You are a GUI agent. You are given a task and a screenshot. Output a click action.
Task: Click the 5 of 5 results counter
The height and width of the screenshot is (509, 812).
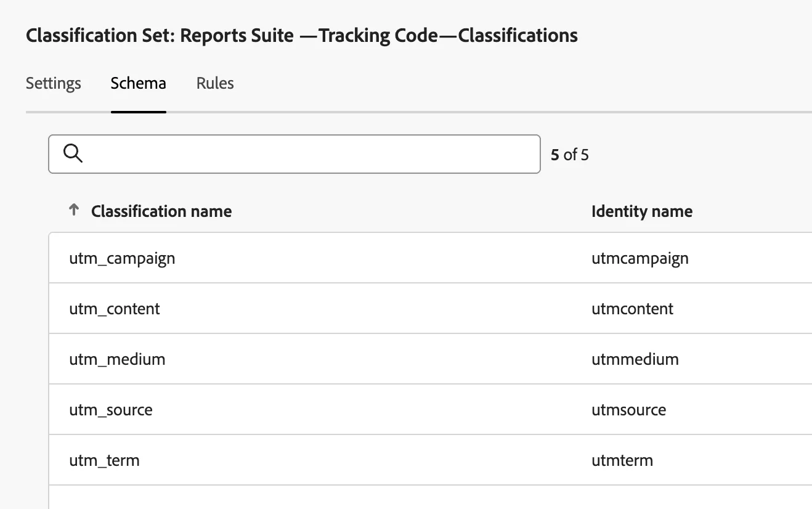pos(569,155)
